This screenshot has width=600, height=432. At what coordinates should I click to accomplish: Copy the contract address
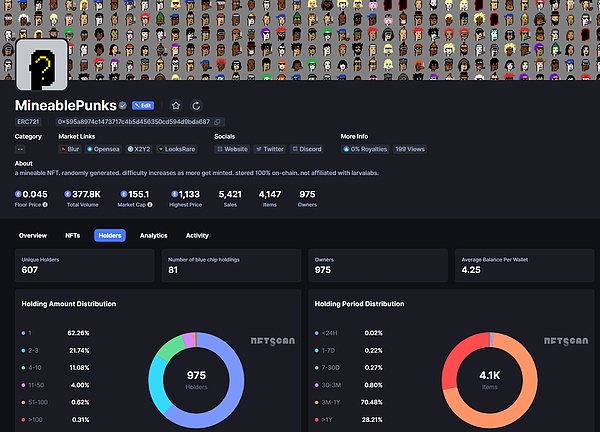(x=218, y=122)
